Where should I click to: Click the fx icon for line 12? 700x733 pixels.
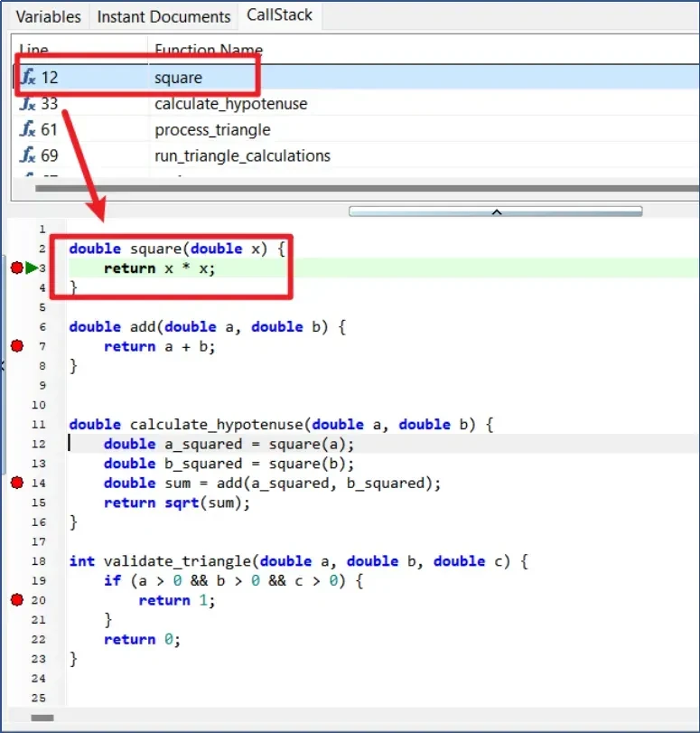coord(29,77)
